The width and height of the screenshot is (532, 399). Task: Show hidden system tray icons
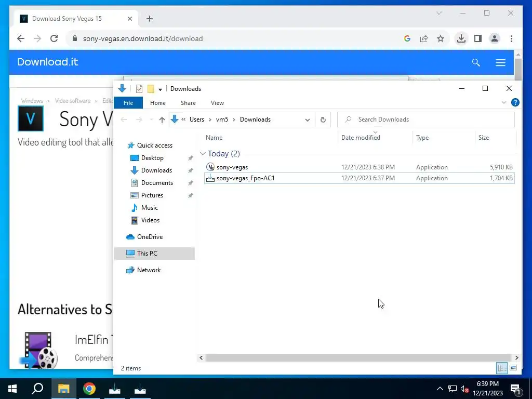(x=440, y=389)
